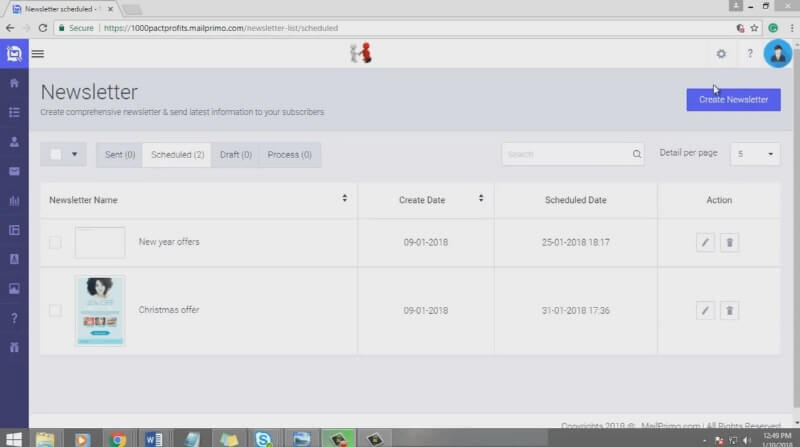Open the question mark icon in sidebar
The image size is (800, 447).
14,318
